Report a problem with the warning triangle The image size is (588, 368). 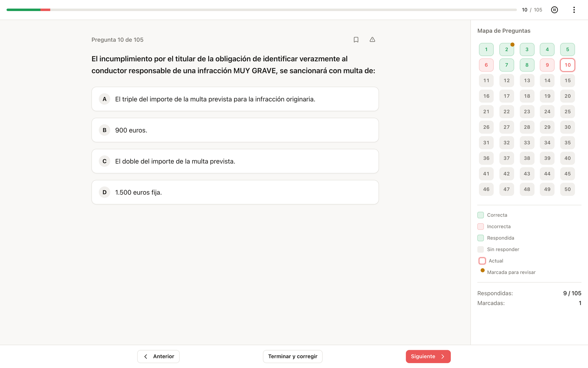pyautogui.click(x=372, y=40)
